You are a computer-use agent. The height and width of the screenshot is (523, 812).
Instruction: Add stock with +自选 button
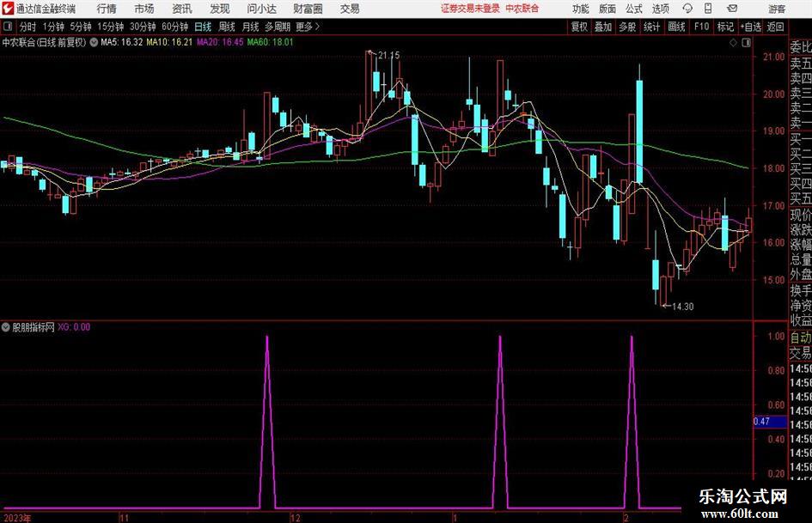[750, 27]
